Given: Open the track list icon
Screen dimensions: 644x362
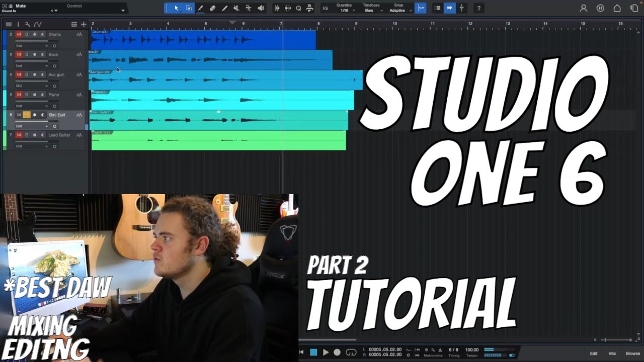Looking at the screenshot, I should pos(9,24).
